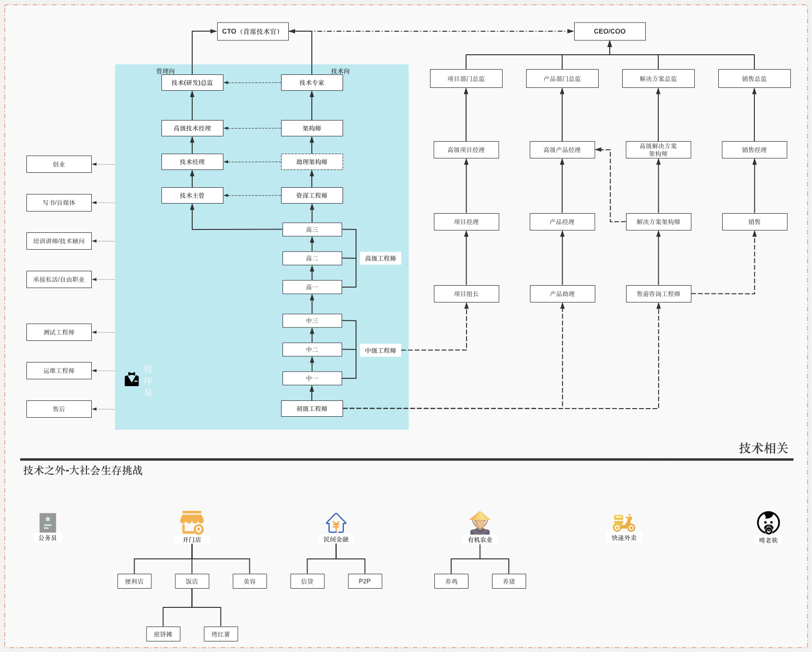Select the 高三 level box
812x652 pixels.
coord(312,229)
